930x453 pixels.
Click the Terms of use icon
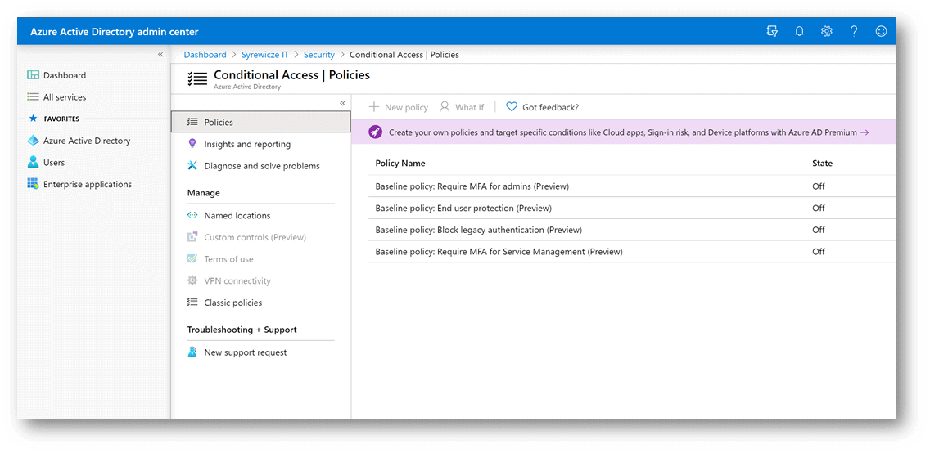tap(192, 259)
